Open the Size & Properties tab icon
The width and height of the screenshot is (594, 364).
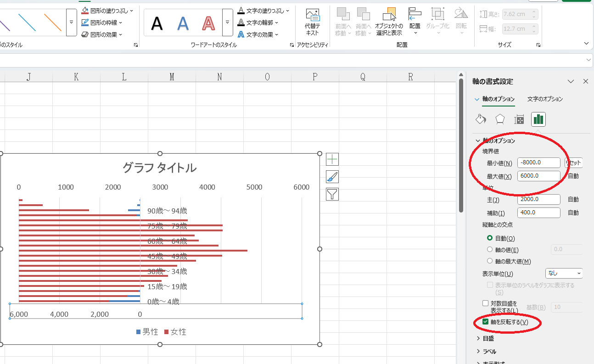click(x=519, y=119)
